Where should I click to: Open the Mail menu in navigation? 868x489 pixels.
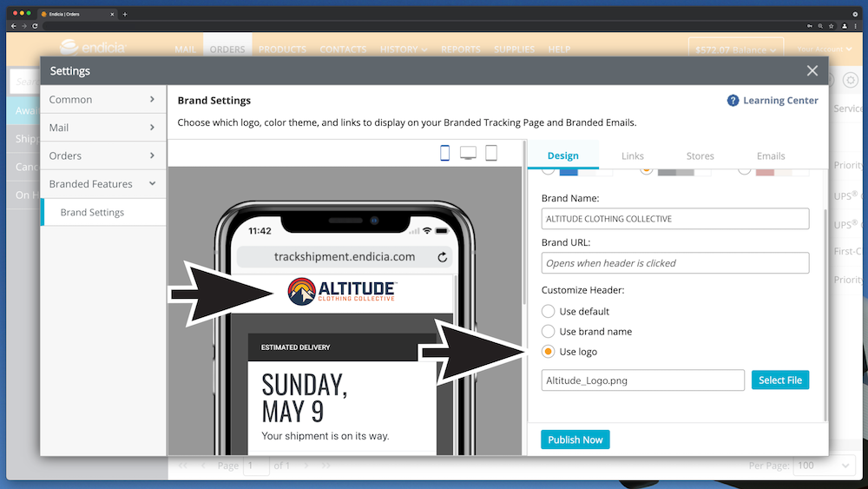click(185, 50)
